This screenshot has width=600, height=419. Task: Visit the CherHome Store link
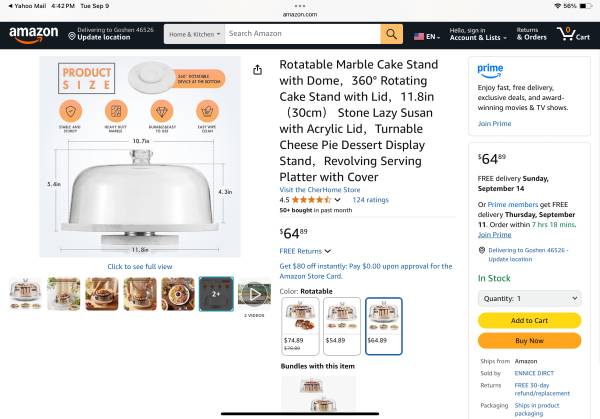pyautogui.click(x=320, y=189)
